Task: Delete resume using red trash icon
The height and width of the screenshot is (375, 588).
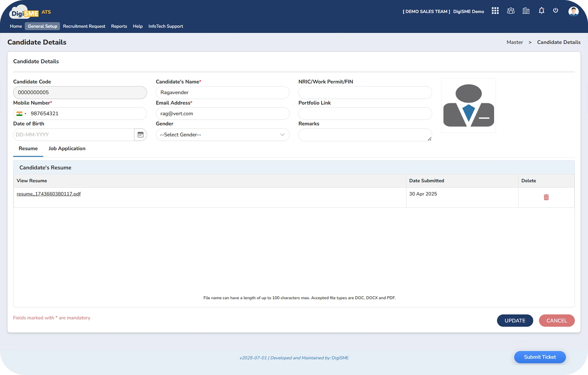Action: (546, 197)
